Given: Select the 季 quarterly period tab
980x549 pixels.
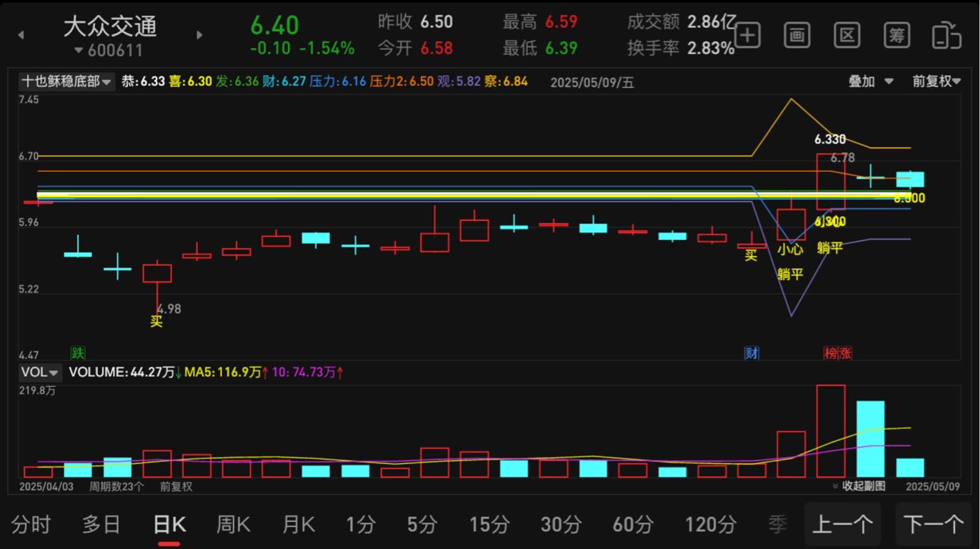Looking at the screenshot, I should click(778, 525).
